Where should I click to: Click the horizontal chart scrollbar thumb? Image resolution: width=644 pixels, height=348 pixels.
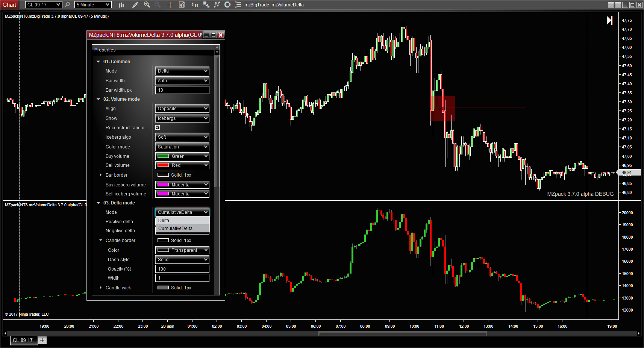pos(403,333)
